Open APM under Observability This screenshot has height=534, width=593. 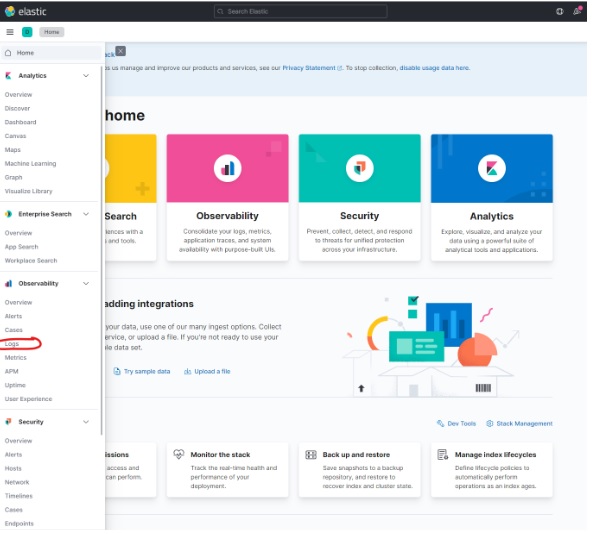tap(11, 371)
